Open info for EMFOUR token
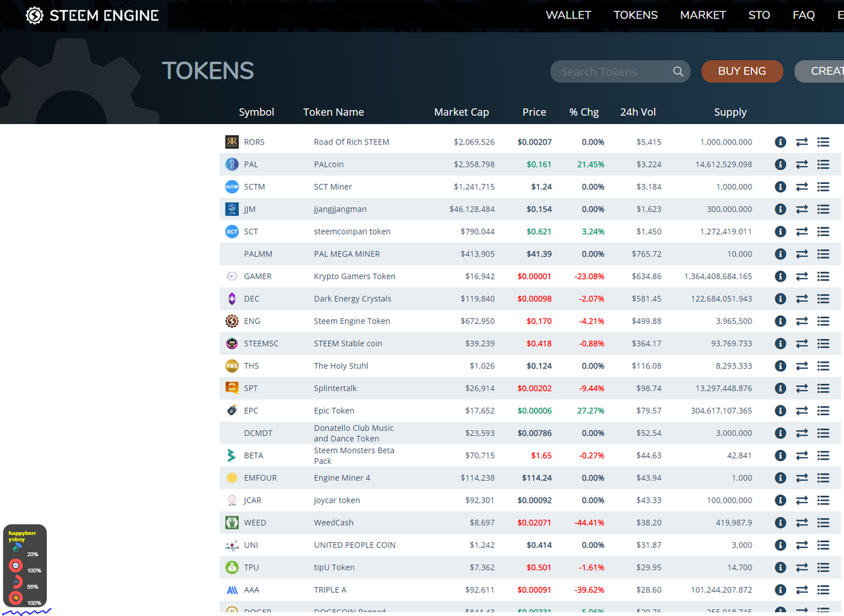The height and width of the screenshot is (616, 844). (x=780, y=478)
